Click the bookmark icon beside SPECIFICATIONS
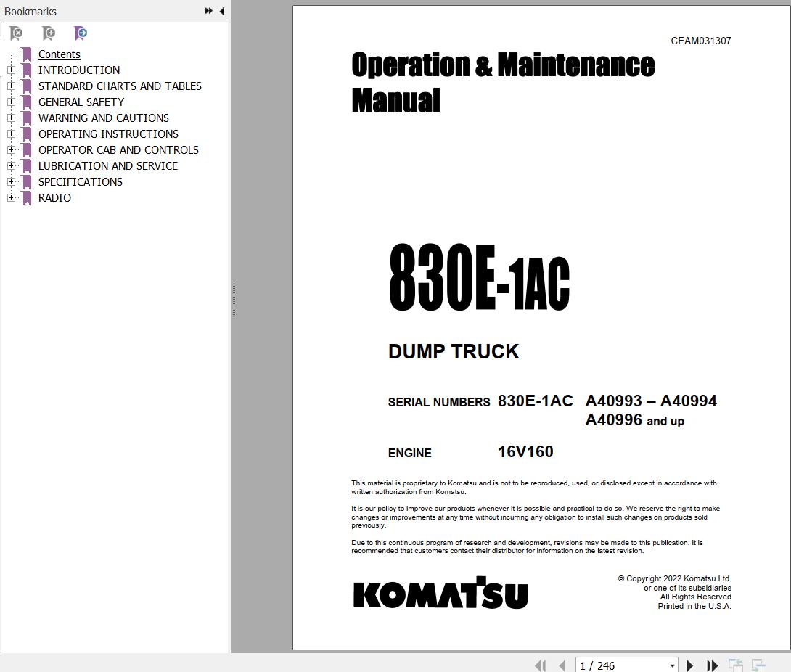The image size is (791, 672). click(28, 182)
